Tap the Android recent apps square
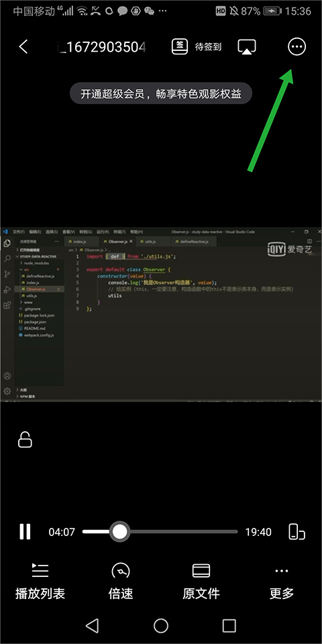This screenshot has width=322, height=644. click(x=229, y=625)
